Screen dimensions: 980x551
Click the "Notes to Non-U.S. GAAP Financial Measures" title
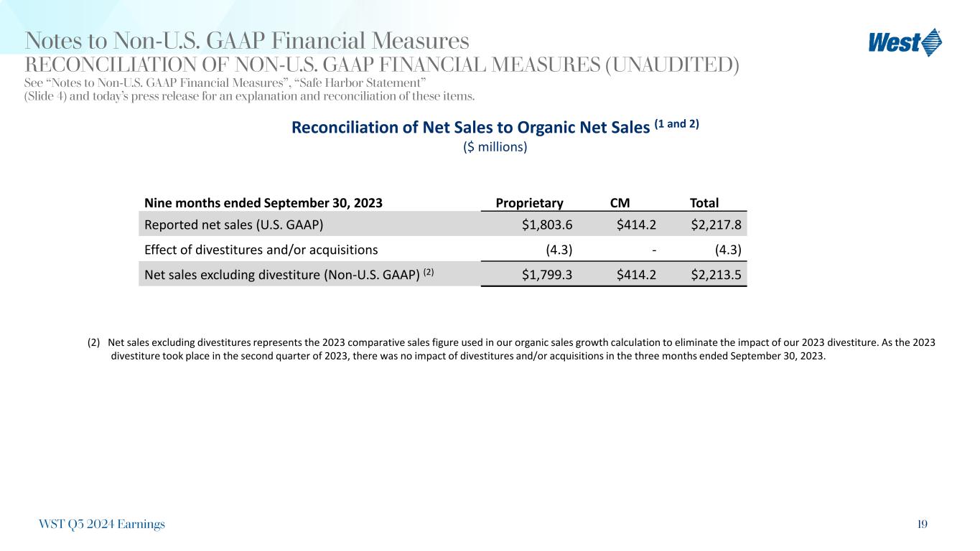(x=247, y=40)
